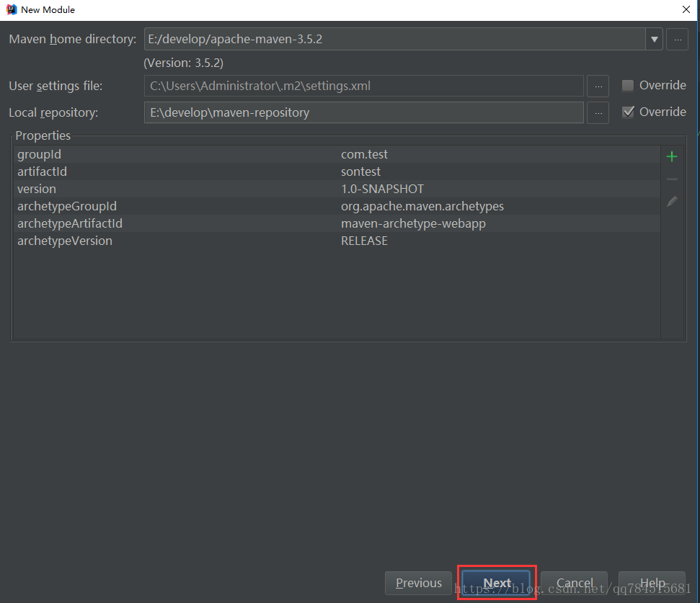The image size is (700, 603).
Task: Click the User settings file path field
Action: pos(364,86)
